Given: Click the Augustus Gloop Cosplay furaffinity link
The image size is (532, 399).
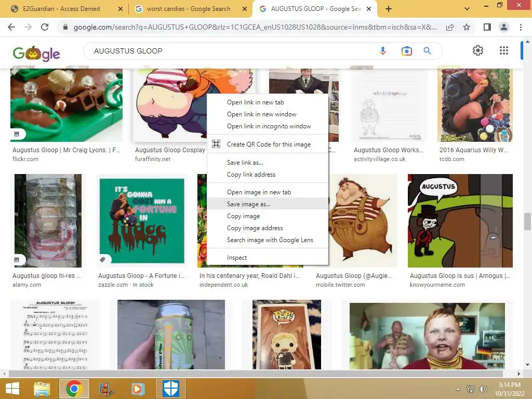Looking at the screenshot, I should tap(170, 150).
